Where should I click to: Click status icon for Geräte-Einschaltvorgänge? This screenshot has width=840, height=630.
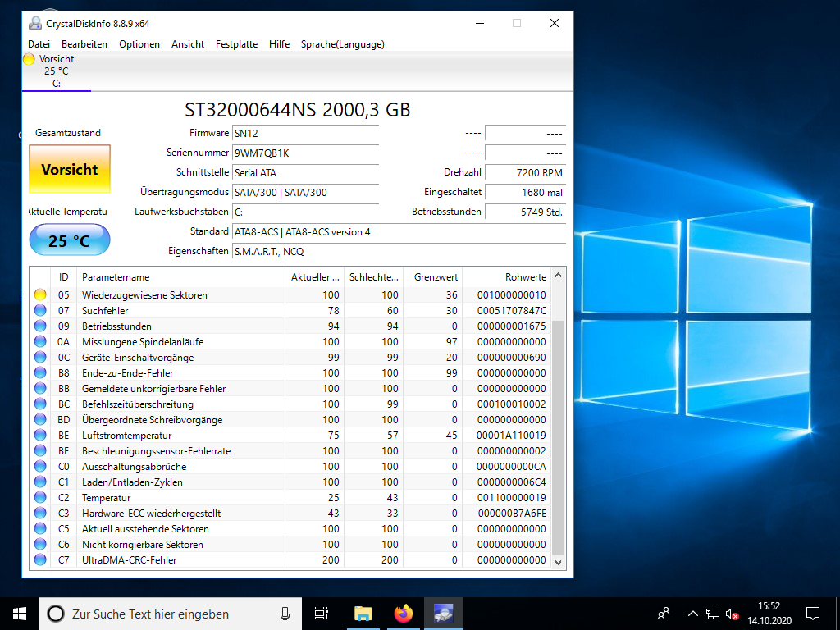(40, 357)
